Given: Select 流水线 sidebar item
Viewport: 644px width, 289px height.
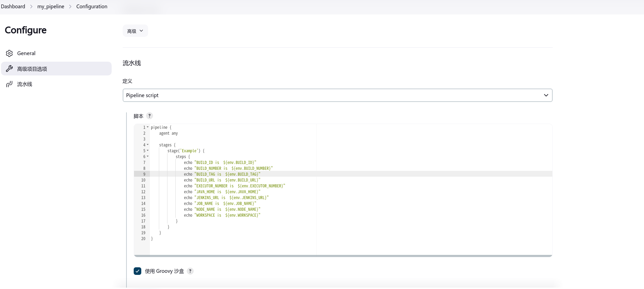Looking at the screenshot, I should point(25,84).
